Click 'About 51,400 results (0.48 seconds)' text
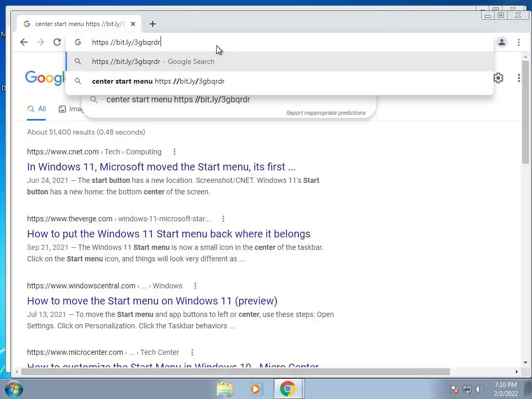532x399 pixels. pyautogui.click(x=86, y=132)
